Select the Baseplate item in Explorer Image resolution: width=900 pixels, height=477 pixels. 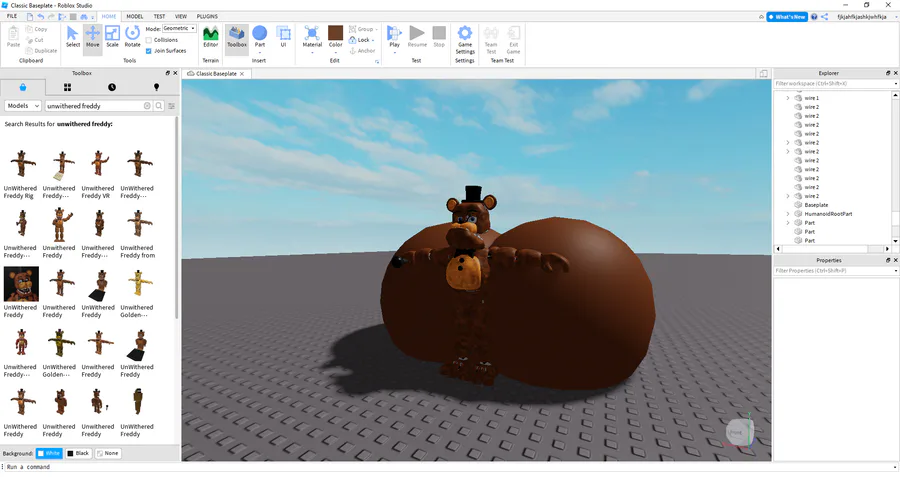pyautogui.click(x=816, y=205)
